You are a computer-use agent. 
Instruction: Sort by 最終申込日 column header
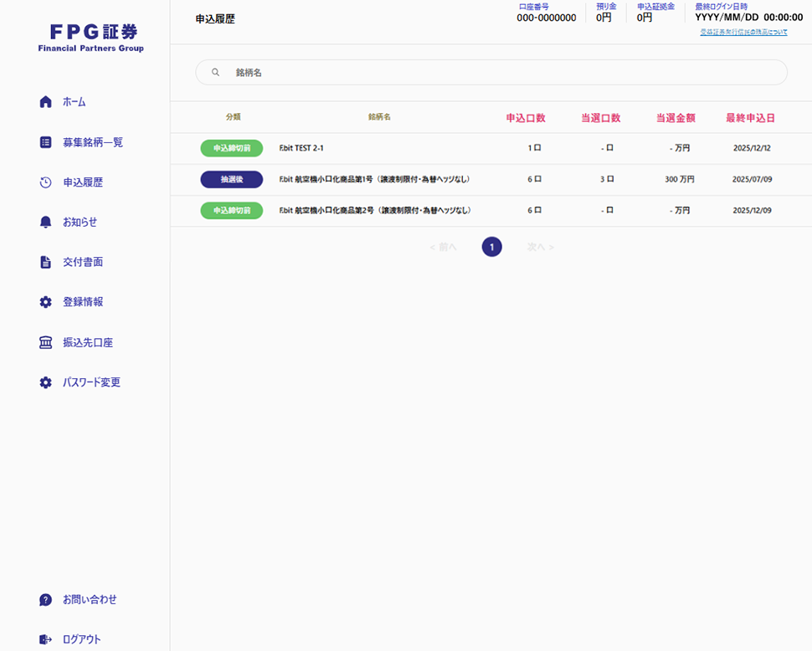(750, 118)
